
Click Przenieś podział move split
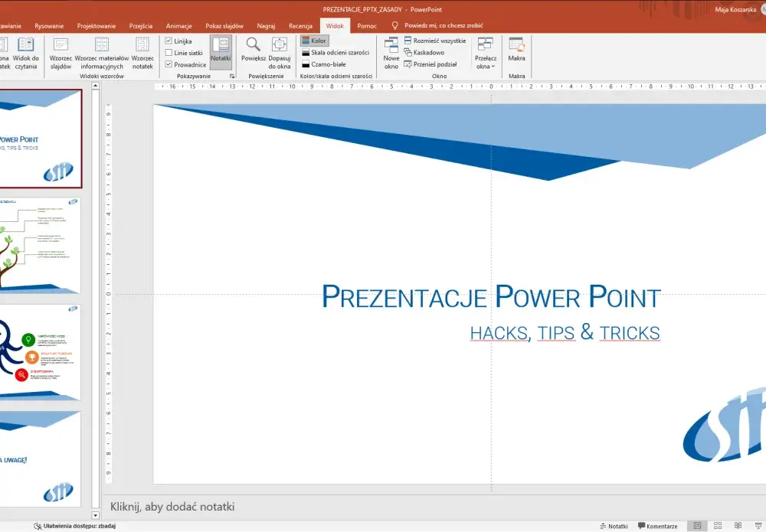430,64
